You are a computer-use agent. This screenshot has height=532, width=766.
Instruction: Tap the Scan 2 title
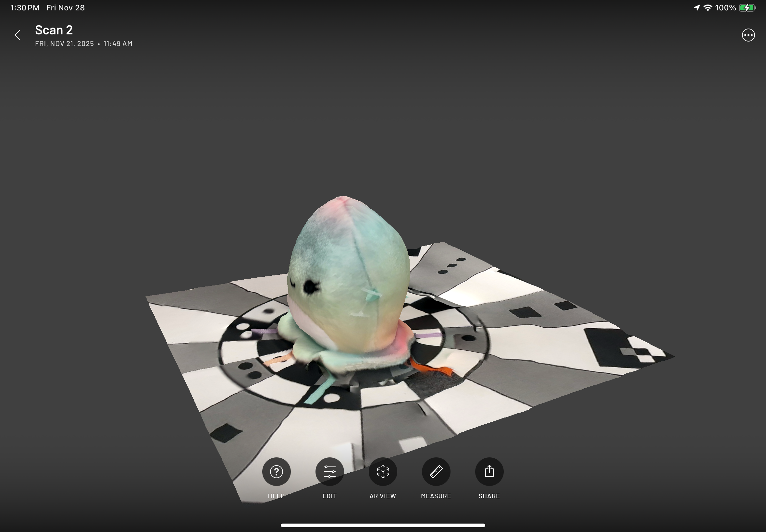click(54, 30)
